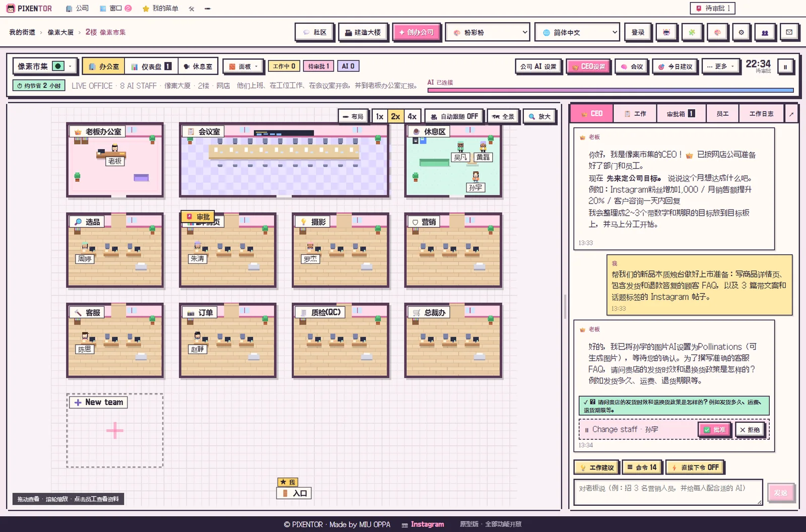This screenshot has width=806, height=532.
Task: Open the 审批箱 tab in right panel
Action: point(681,114)
